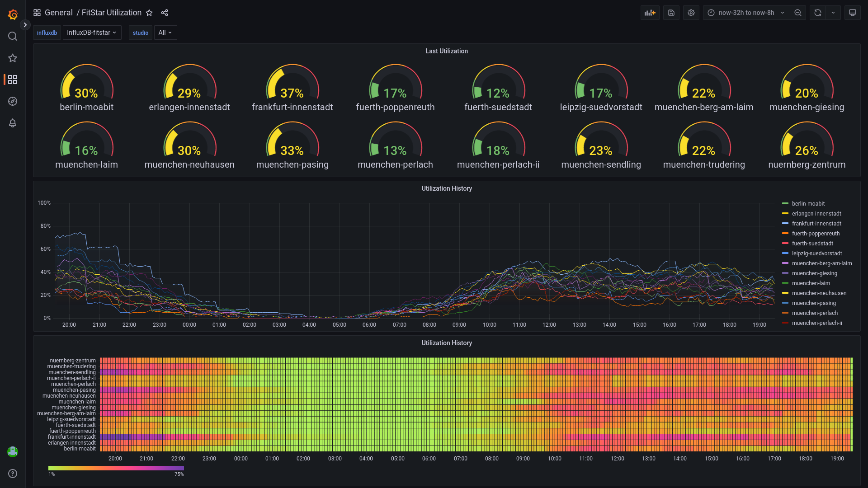Open the studio All dropdown
This screenshot has width=868, height=488.
pyautogui.click(x=165, y=33)
